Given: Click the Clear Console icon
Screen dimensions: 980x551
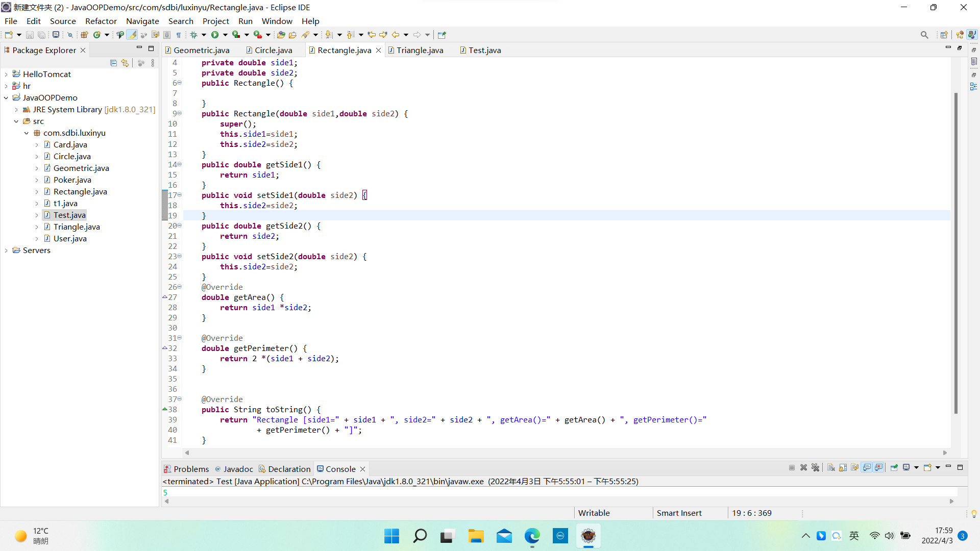Looking at the screenshot, I should pyautogui.click(x=831, y=468).
